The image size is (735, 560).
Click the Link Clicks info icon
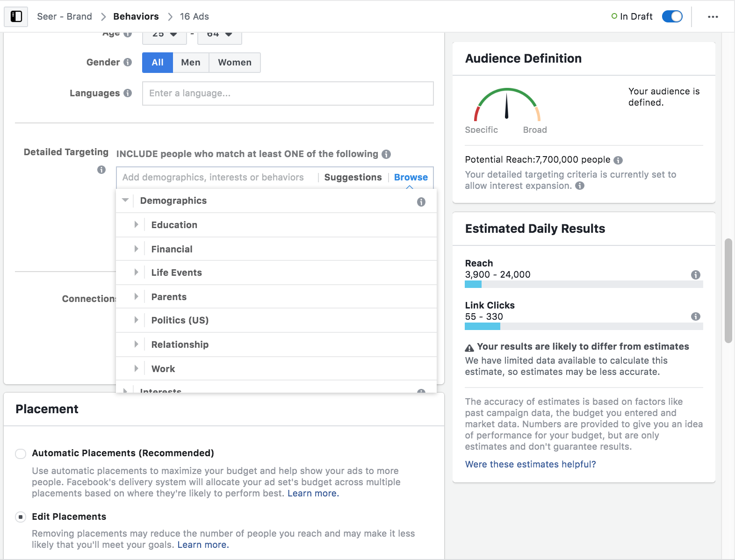coord(695,316)
